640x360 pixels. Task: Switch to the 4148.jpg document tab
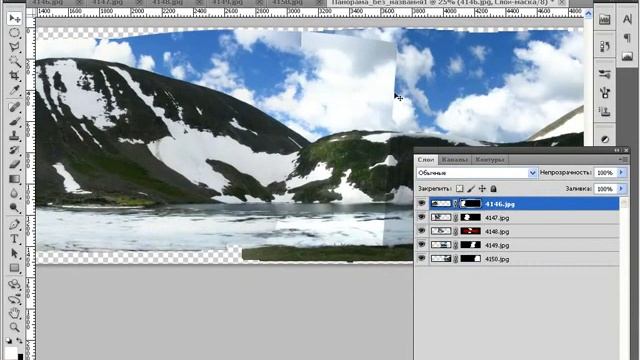[167, 2]
